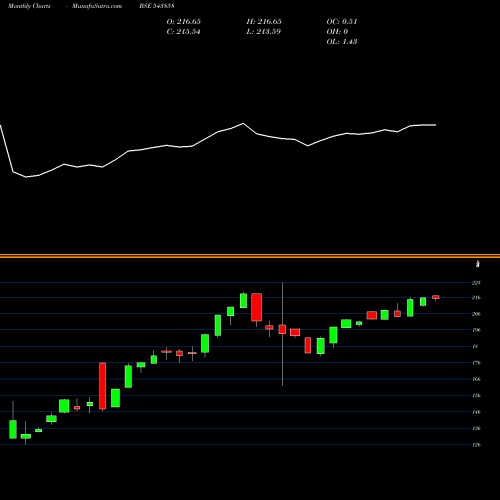Screen dimensions: 500x500
Task: Click the 196 price axis label
Action: click(x=476, y=330)
